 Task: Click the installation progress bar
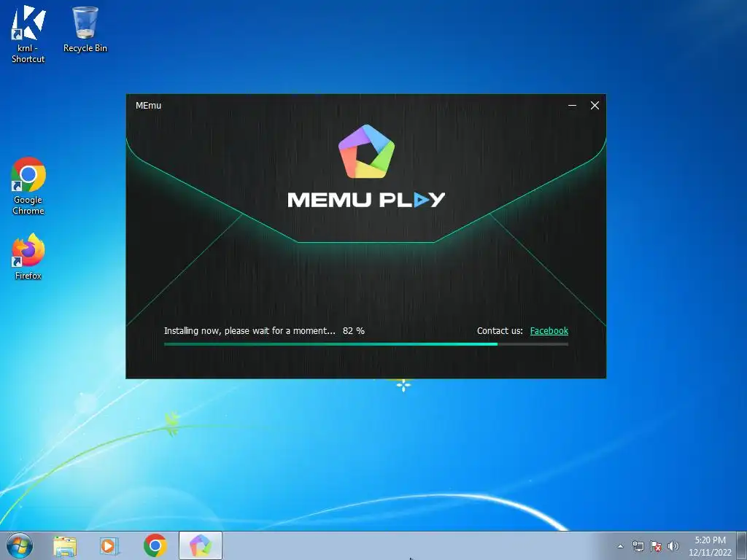pos(366,344)
